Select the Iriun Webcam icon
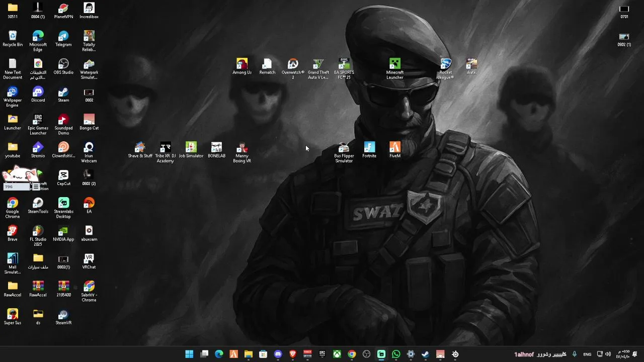The image size is (644, 362). [89, 152]
